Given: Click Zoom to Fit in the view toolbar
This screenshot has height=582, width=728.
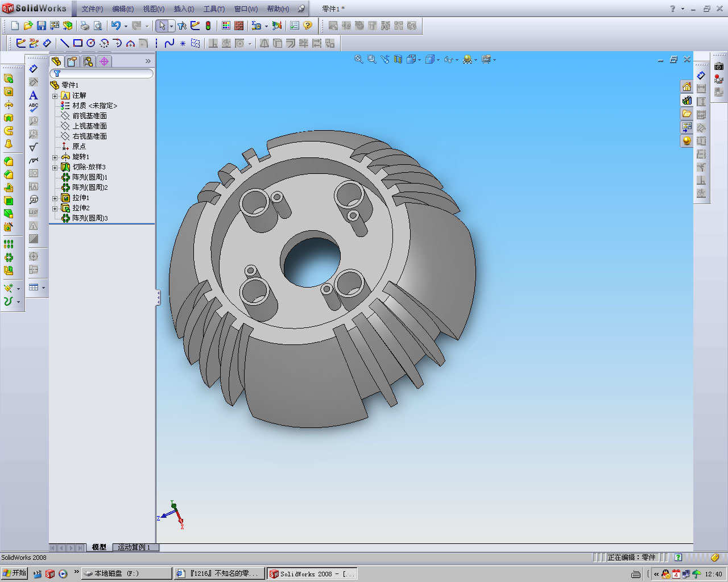Looking at the screenshot, I should point(359,59).
